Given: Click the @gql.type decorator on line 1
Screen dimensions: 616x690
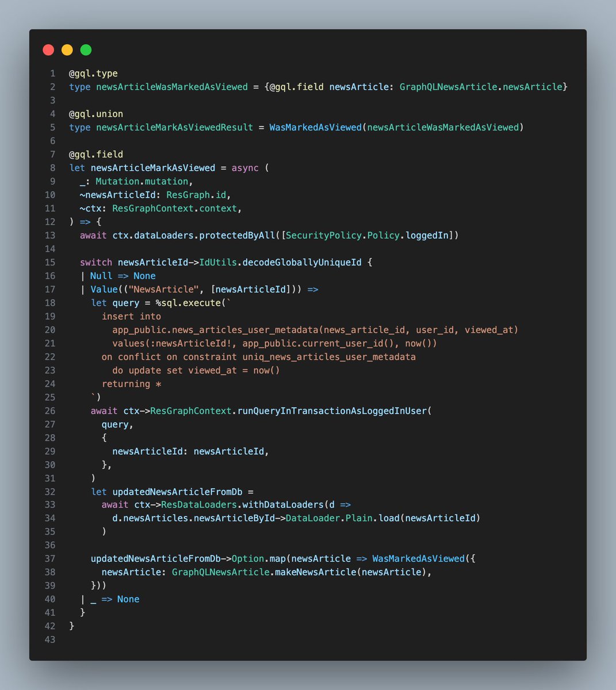Looking at the screenshot, I should (93, 74).
